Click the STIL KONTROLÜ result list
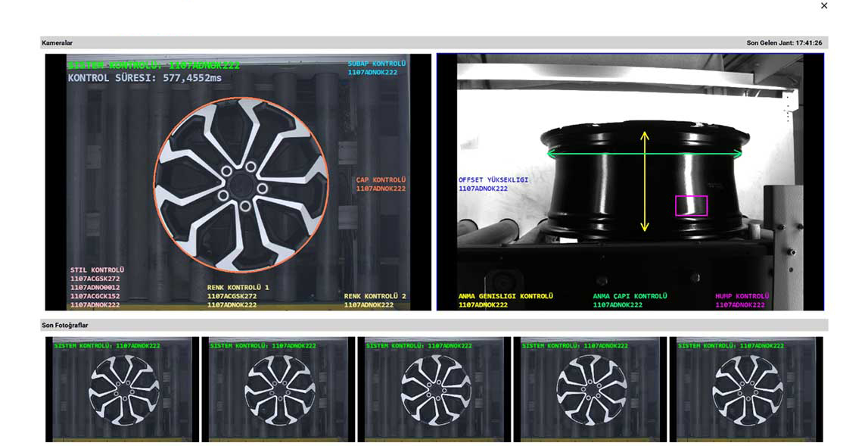This screenshot has height=446, width=868. (96, 288)
